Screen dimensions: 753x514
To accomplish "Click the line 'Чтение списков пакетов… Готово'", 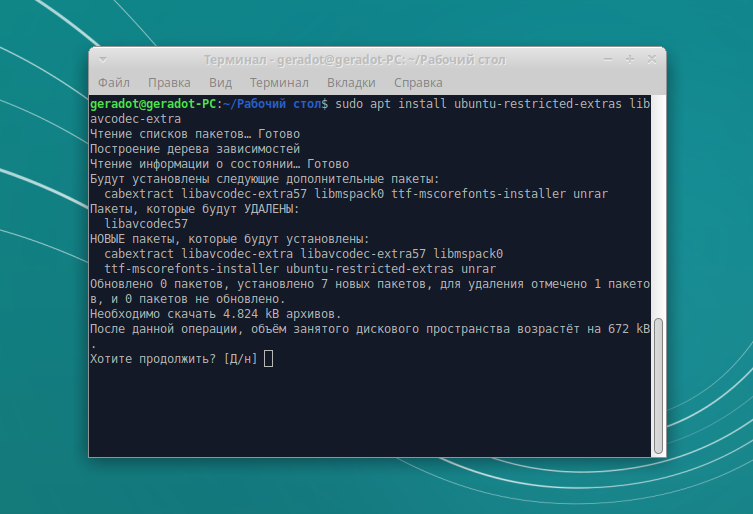I will (x=195, y=134).
